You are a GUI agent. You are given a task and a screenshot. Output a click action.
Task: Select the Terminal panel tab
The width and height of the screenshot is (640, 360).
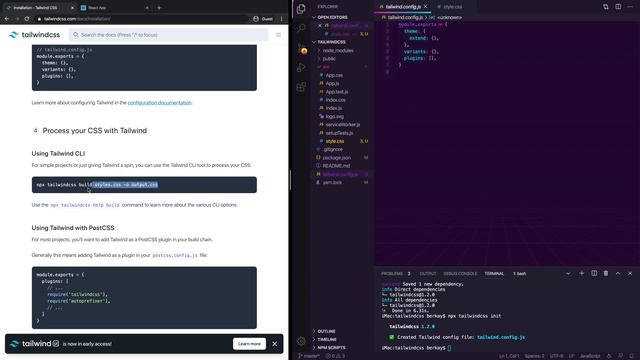point(494,273)
